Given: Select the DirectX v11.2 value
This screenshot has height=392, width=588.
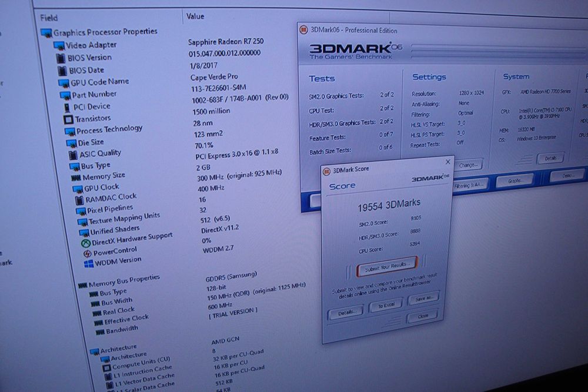Looking at the screenshot, I should pyautogui.click(x=220, y=229).
